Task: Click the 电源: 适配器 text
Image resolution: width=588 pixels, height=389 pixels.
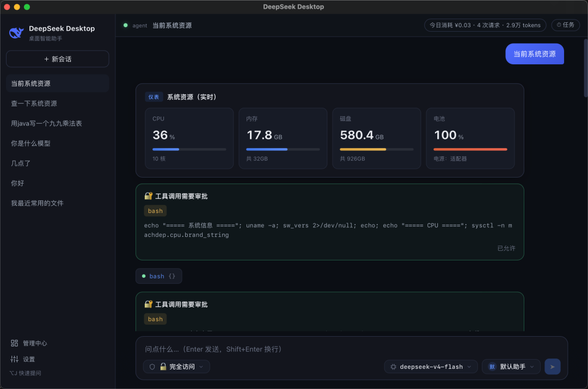Action: pyautogui.click(x=450, y=159)
